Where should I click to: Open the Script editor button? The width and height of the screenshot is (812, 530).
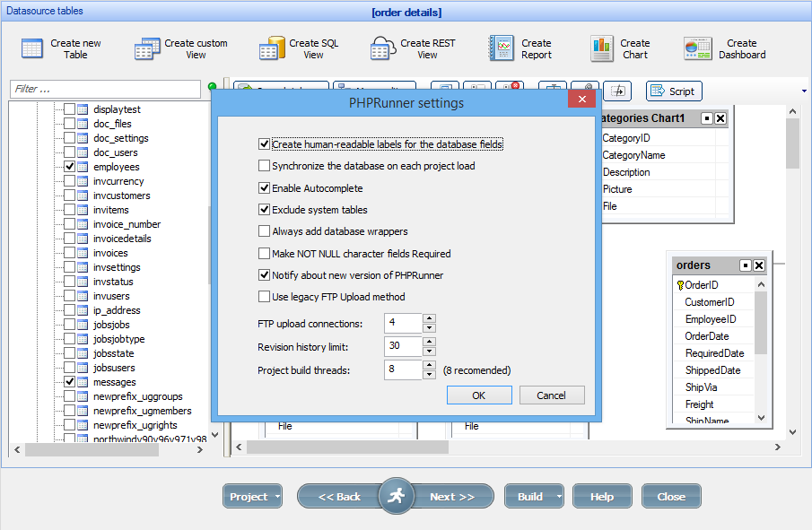coord(673,91)
